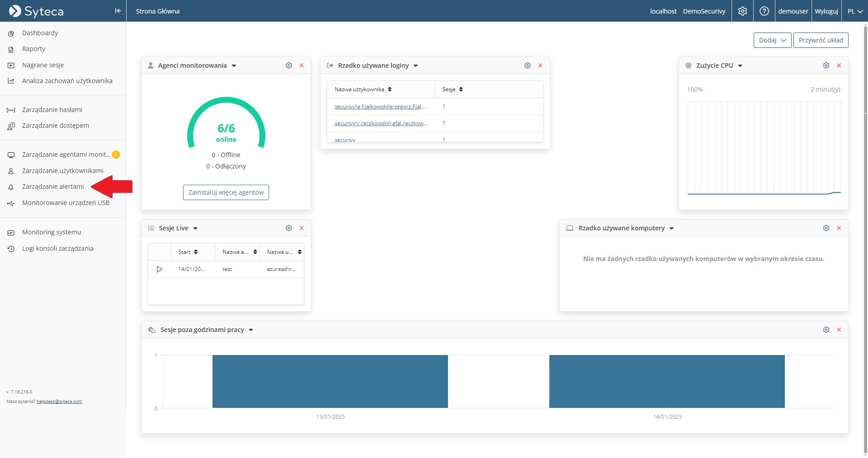Expand the Dodaj dropdown
The height and width of the screenshot is (458, 868).
772,40
